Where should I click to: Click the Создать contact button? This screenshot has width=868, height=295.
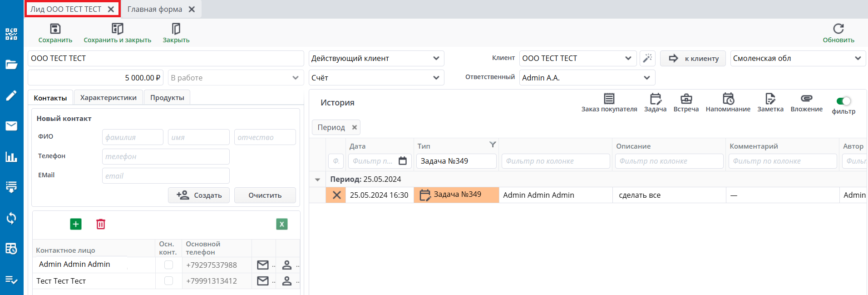[199, 195]
